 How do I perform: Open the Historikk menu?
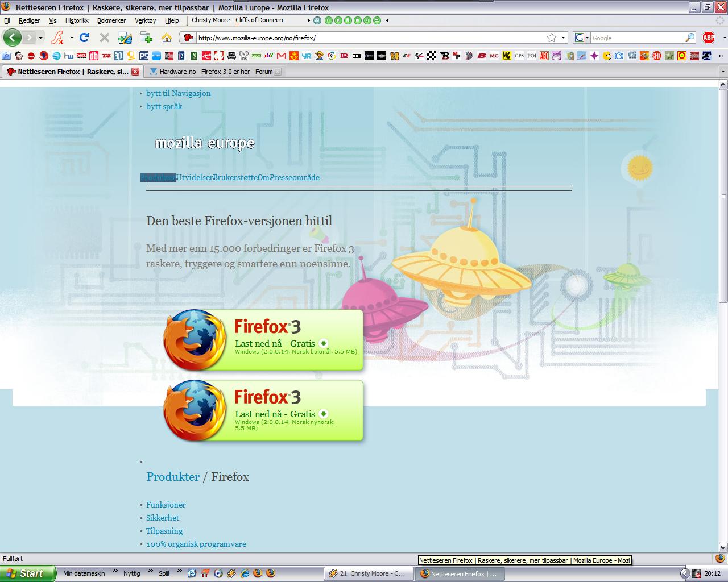coord(77,20)
